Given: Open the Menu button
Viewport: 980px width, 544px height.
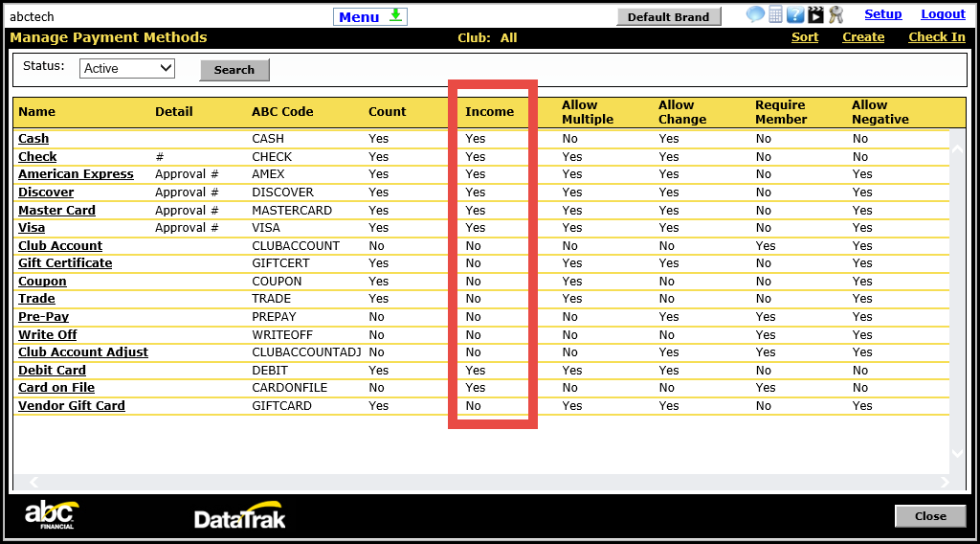Looking at the screenshot, I should click(370, 17).
